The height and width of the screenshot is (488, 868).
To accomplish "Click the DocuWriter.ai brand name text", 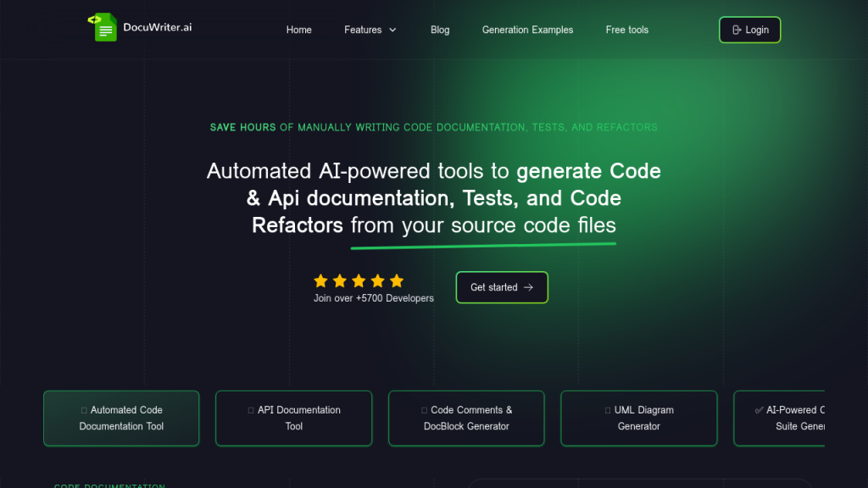I will (157, 27).
